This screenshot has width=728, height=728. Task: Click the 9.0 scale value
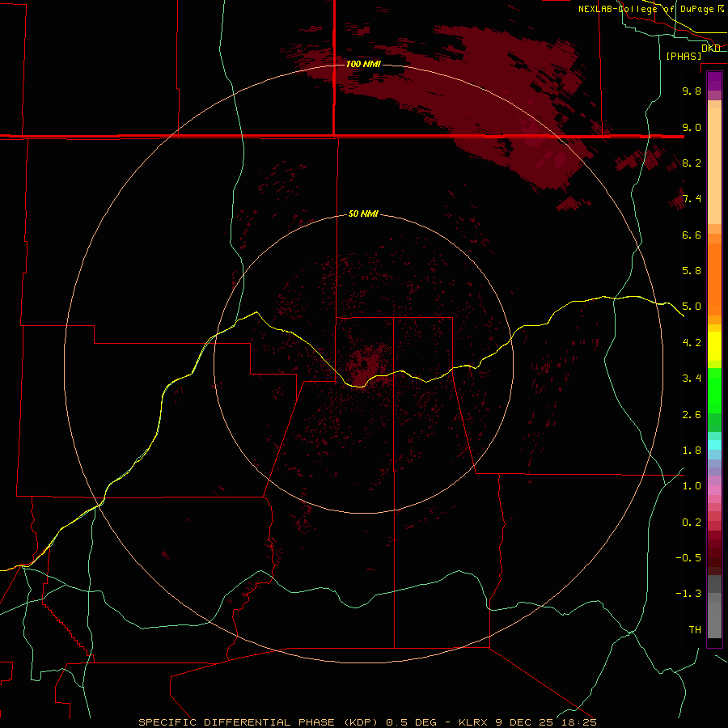[x=692, y=127]
